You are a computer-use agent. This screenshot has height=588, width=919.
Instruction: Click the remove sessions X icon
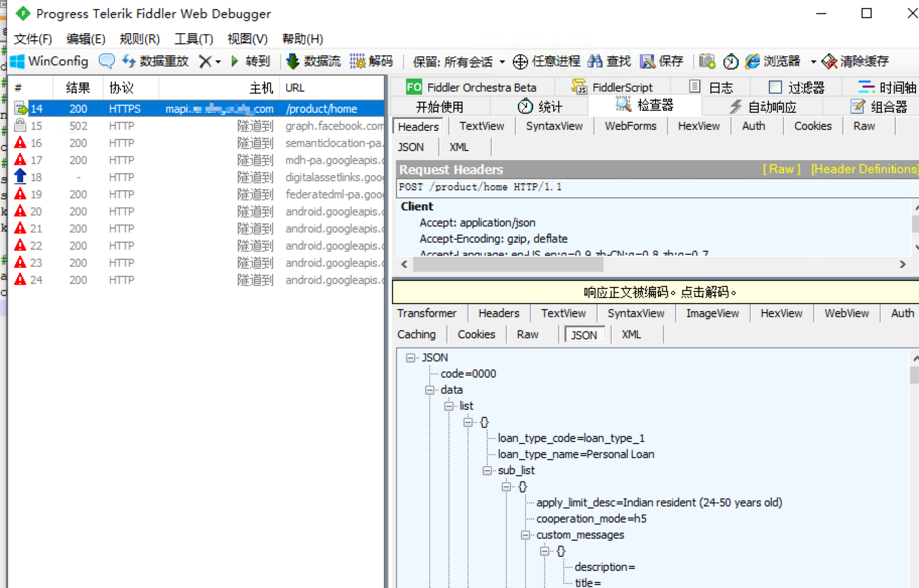[205, 61]
